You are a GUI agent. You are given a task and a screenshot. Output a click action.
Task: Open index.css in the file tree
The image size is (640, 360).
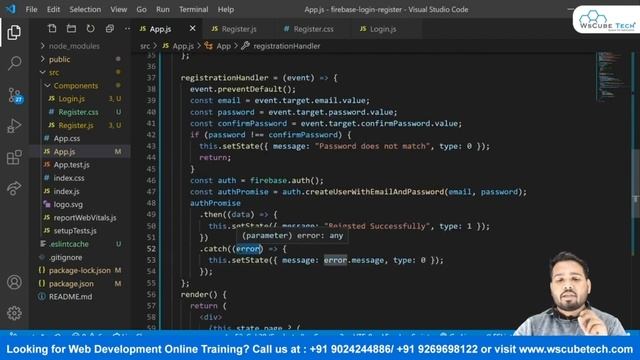pos(80,178)
